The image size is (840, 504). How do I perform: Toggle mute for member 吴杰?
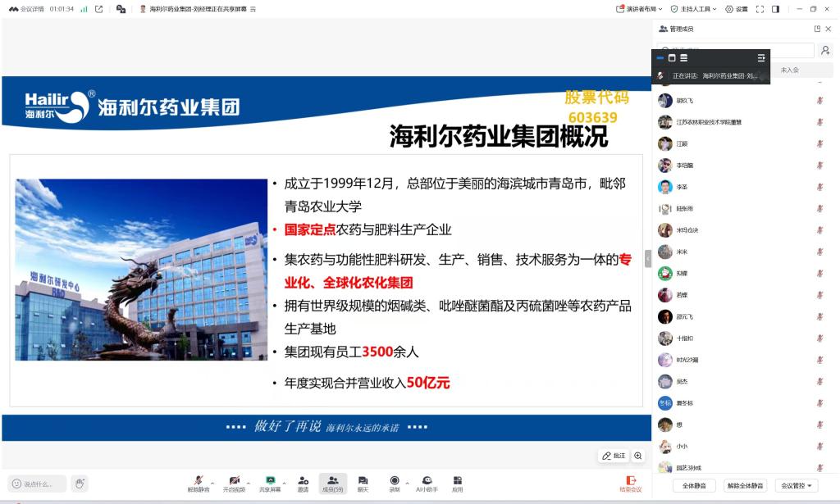coord(819,381)
